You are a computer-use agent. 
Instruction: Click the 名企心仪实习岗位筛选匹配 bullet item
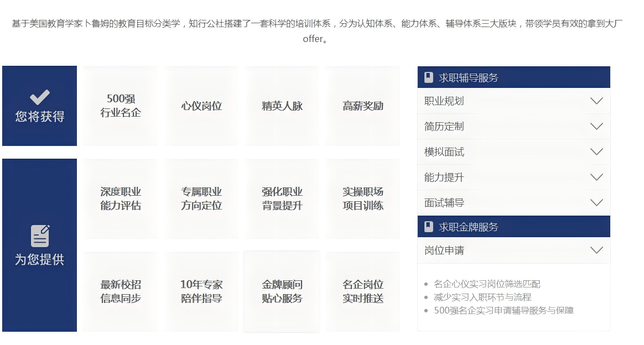pos(487,284)
